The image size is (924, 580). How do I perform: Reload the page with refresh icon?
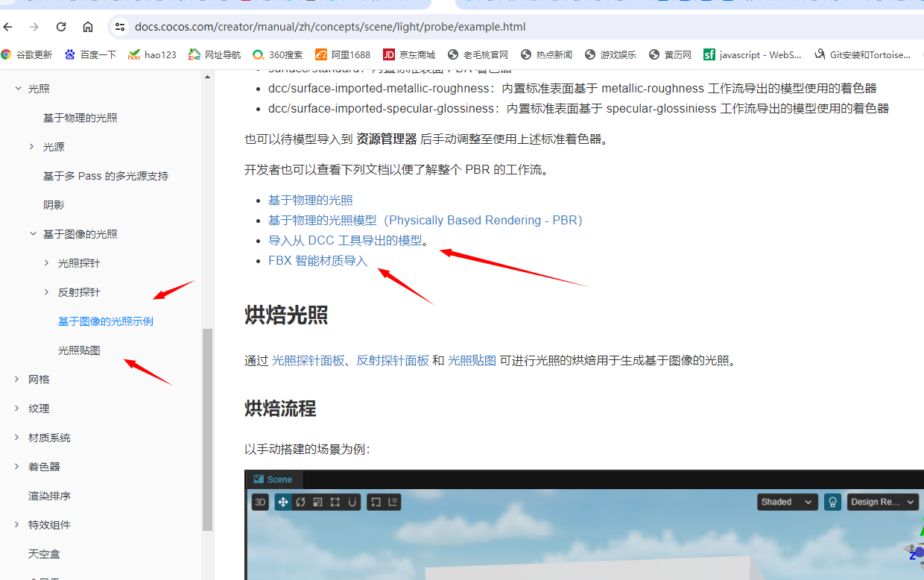(61, 27)
